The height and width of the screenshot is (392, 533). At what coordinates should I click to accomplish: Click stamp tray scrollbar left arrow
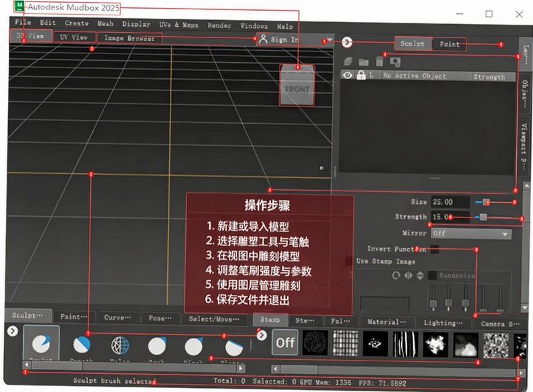tap(276, 369)
